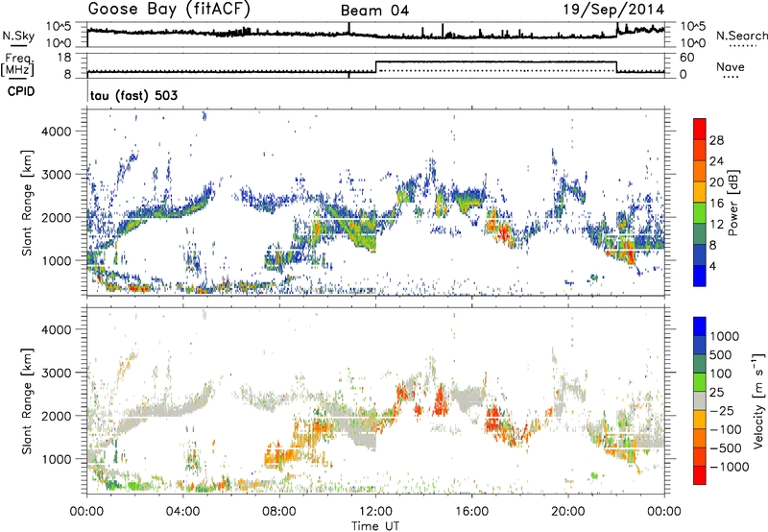Click the 4000 km tick on velocity panel
Screen dimensions: 768x532
coord(56,329)
